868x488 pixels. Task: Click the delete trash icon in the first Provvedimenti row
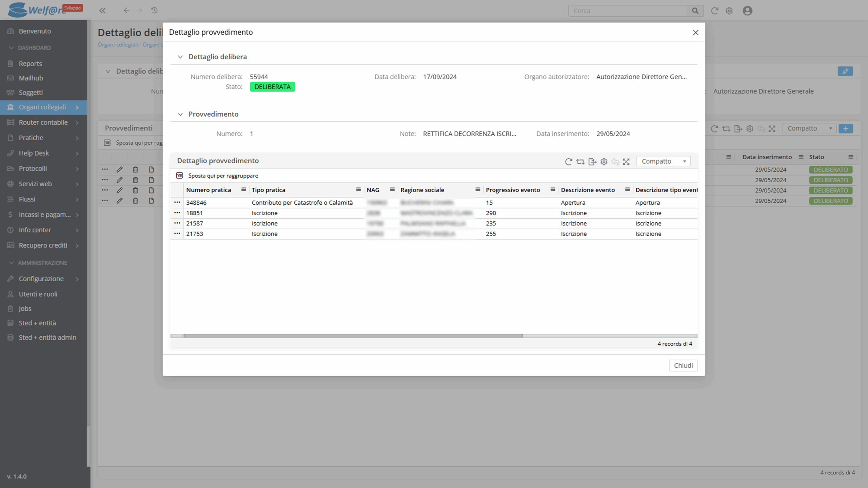[x=135, y=169]
